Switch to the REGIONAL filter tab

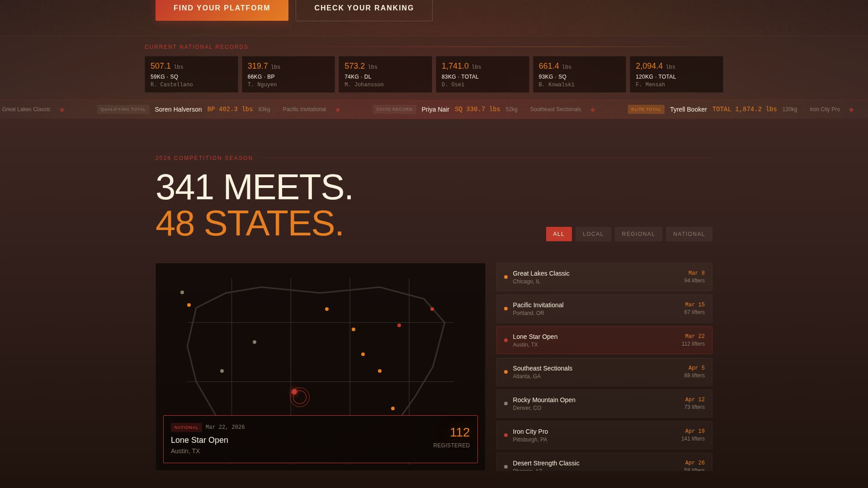pyautogui.click(x=638, y=234)
